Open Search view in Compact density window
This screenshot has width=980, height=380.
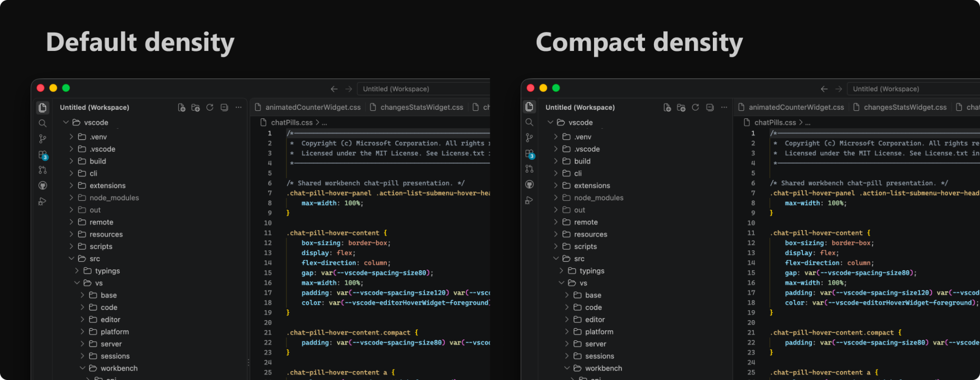pyautogui.click(x=529, y=122)
